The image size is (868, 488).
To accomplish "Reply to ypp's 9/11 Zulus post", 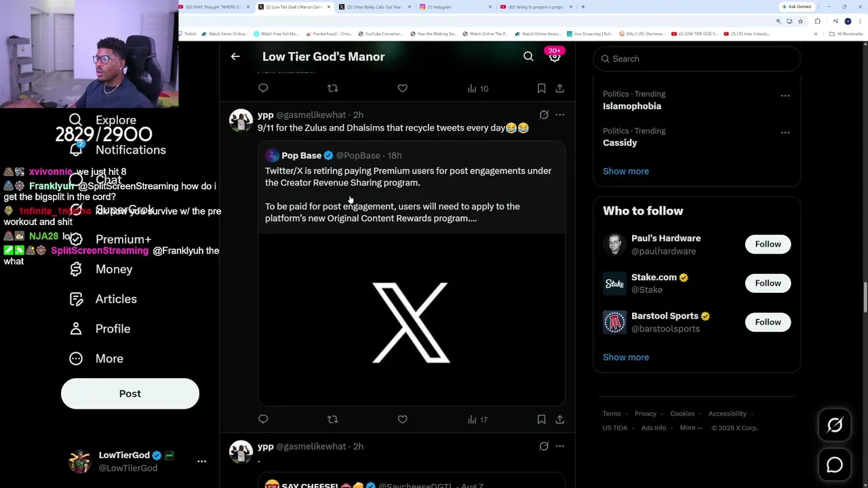I will (x=263, y=420).
